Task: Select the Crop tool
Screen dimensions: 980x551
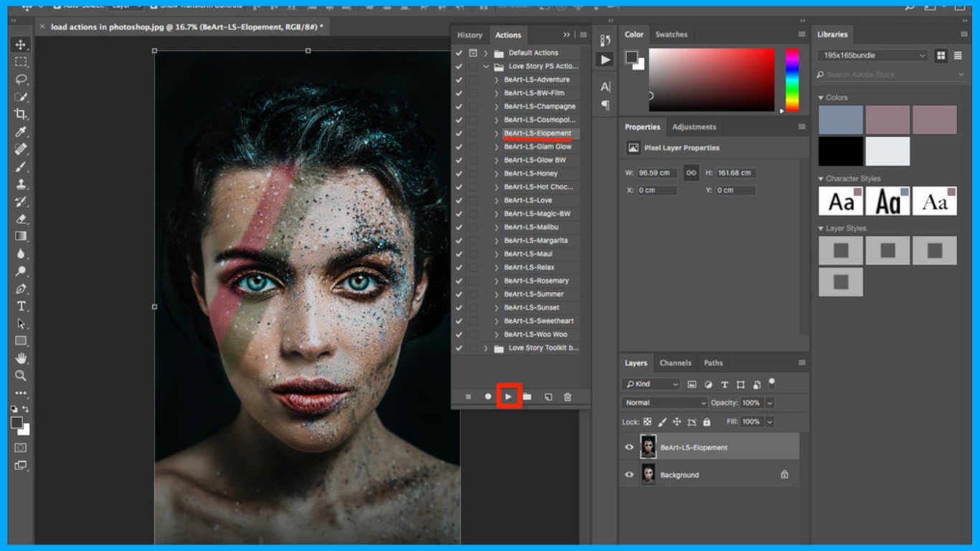Action: [21, 114]
